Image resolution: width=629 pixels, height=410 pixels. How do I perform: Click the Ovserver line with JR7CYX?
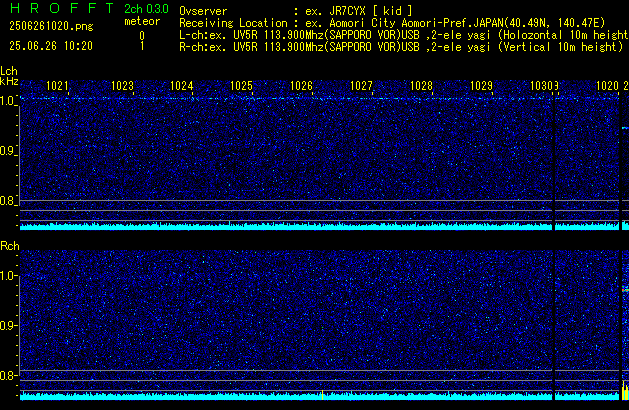click(296, 11)
